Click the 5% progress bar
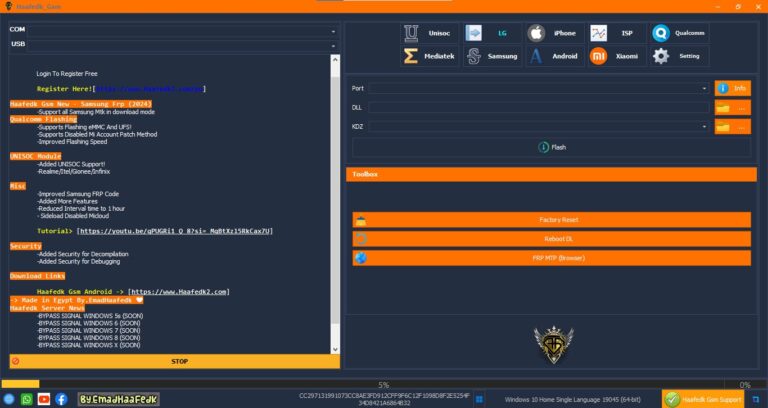Viewport: 768px width, 408px height. [x=362, y=384]
